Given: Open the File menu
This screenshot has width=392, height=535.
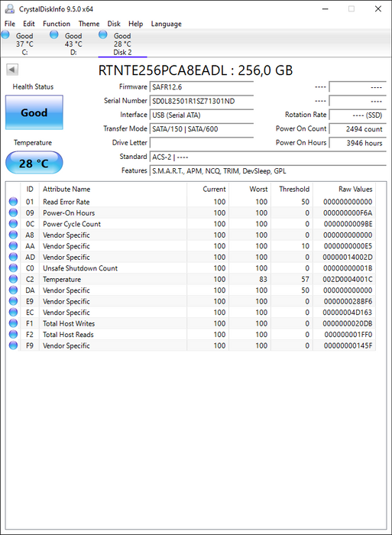Looking at the screenshot, I should [x=10, y=24].
